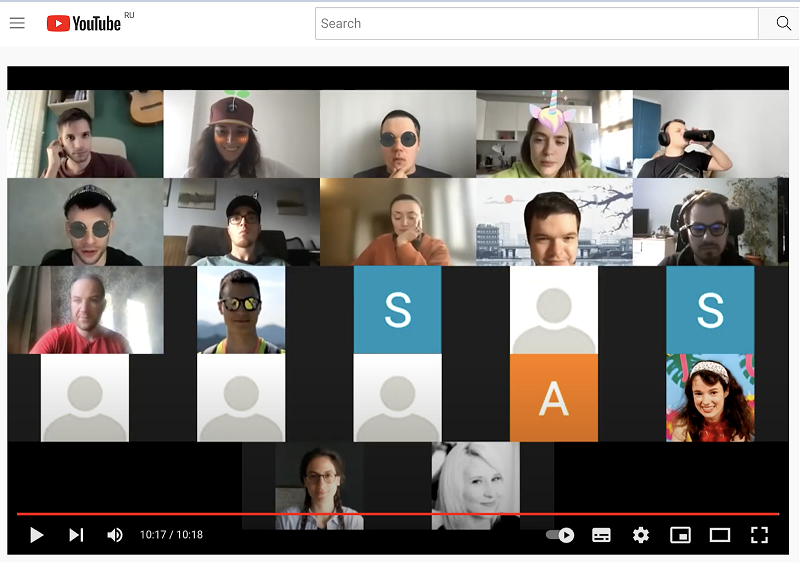Click the participant tile with the guitar on the wall
This screenshot has height=564, width=800.
[85, 134]
